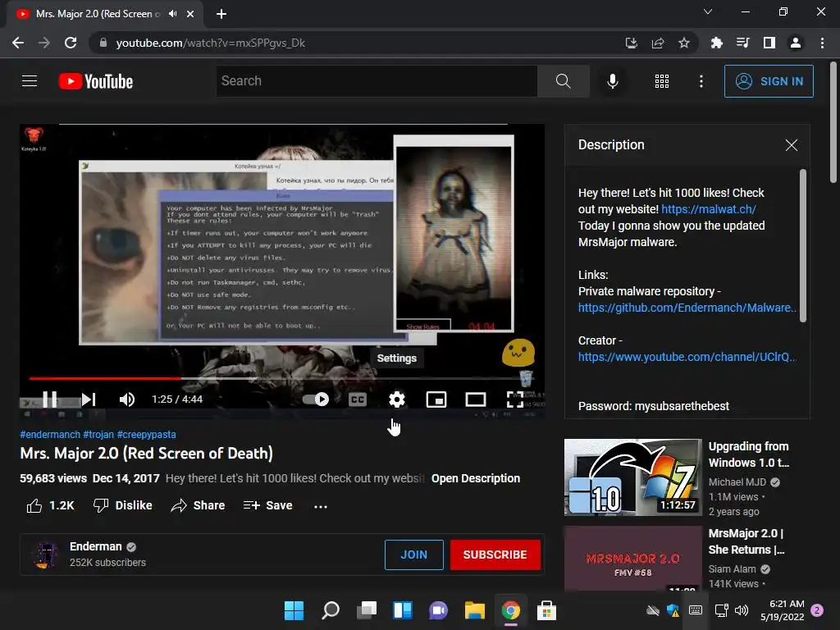Go back in browser history
The width and height of the screenshot is (840, 630).
click(x=18, y=43)
